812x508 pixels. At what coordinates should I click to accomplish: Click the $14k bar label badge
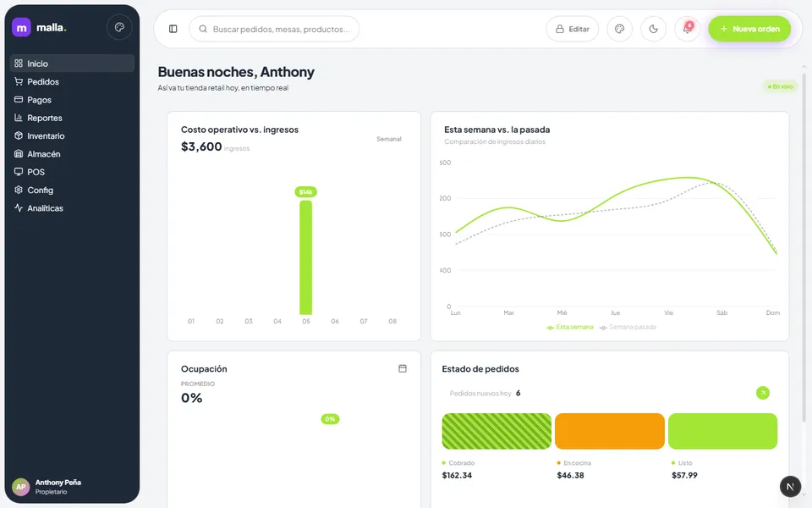pos(305,192)
